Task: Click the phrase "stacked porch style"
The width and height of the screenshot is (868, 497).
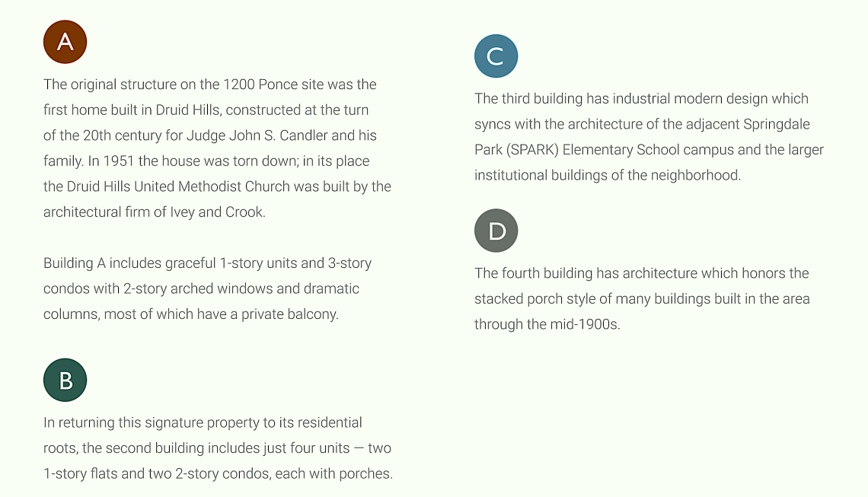Action: pyautogui.click(x=535, y=299)
